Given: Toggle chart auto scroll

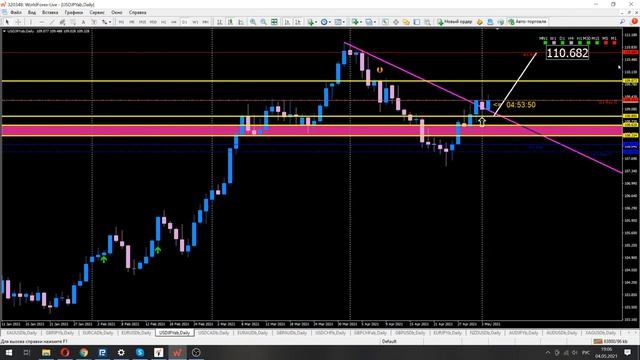Looking at the screenshot, I should 287,22.
